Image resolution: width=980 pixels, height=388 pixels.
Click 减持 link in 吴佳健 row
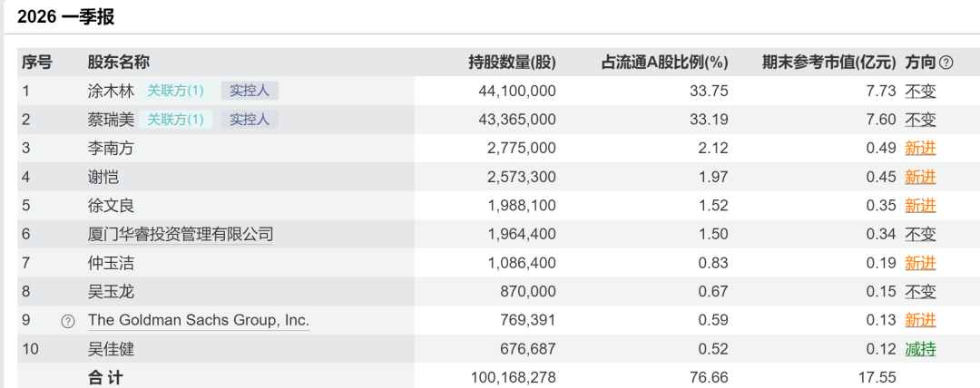click(x=921, y=349)
